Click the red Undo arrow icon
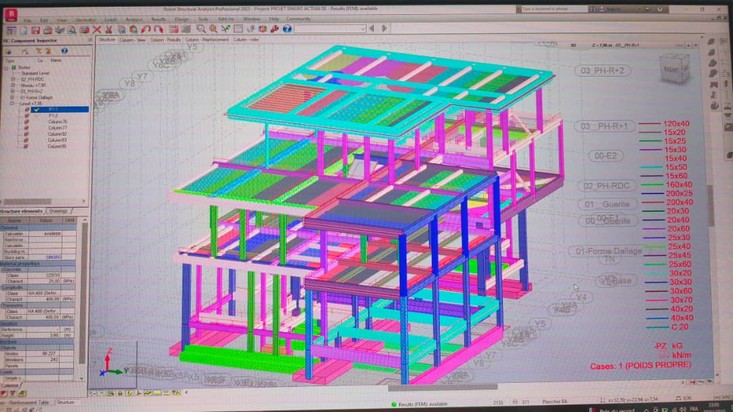This screenshot has height=412, width=733. point(146,29)
